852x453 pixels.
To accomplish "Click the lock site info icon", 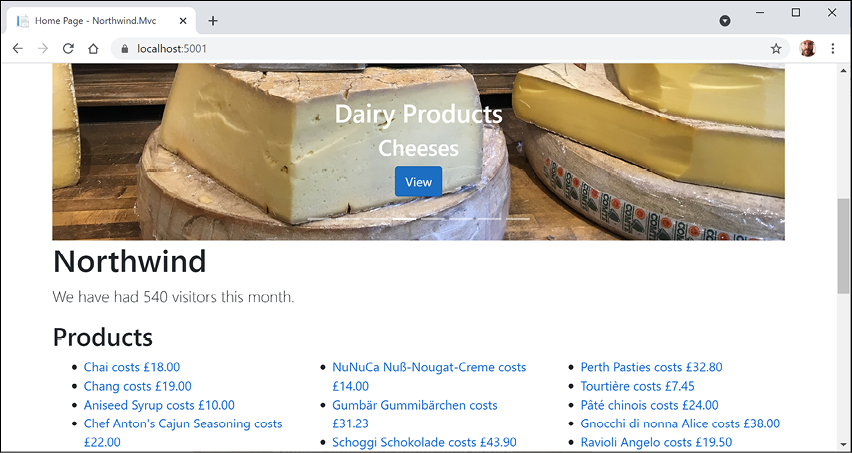I will [x=124, y=49].
